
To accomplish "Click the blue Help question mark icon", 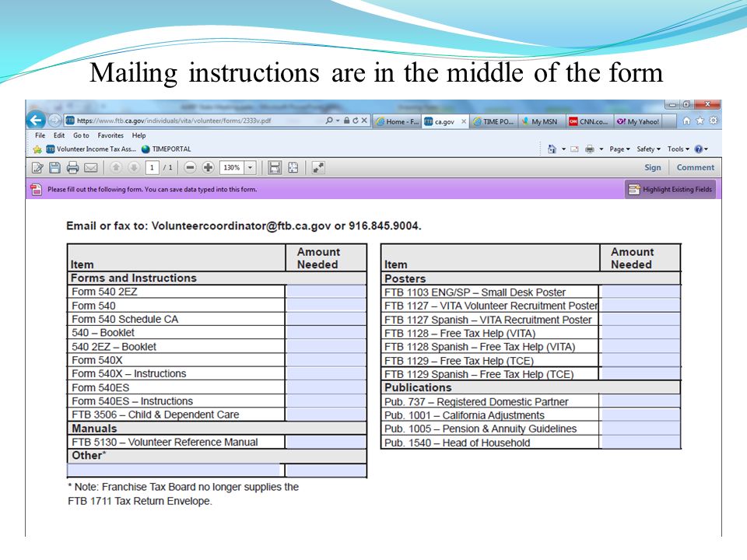I will coord(699,149).
